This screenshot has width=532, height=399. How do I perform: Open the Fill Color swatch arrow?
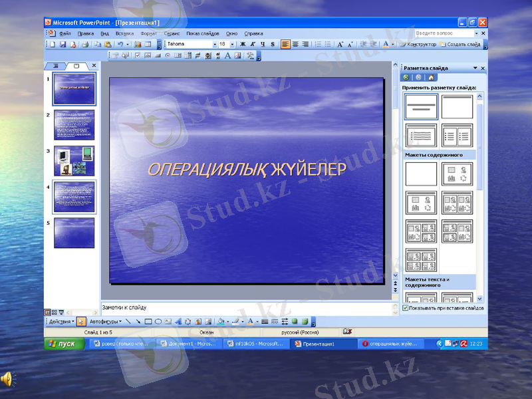pyautogui.click(x=227, y=321)
